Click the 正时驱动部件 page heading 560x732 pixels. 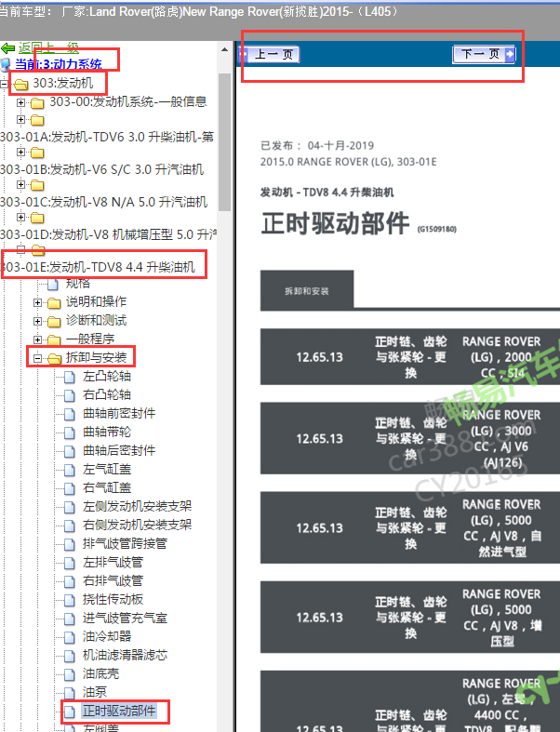(335, 223)
